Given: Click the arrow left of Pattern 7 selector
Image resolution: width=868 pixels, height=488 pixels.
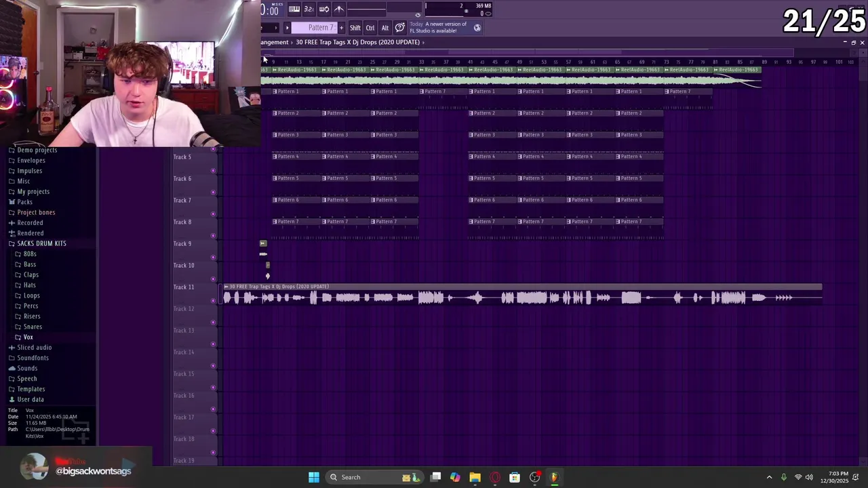Looking at the screenshot, I should pos(287,28).
